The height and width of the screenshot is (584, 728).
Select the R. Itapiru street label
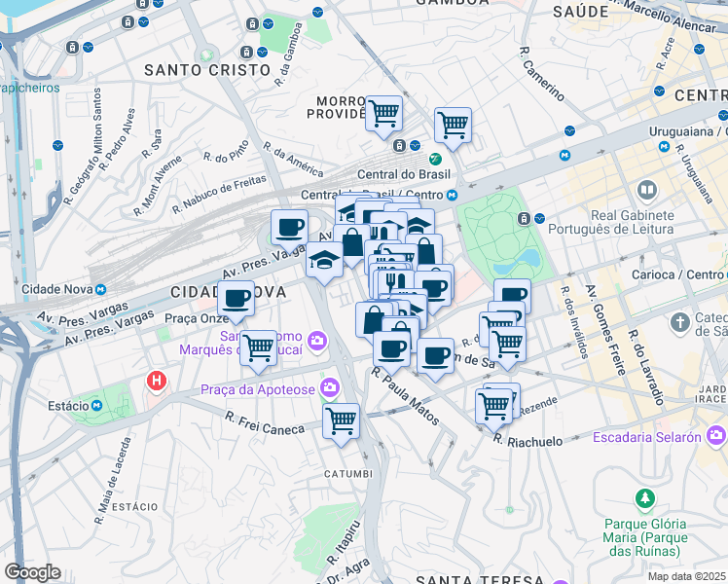[344, 543]
